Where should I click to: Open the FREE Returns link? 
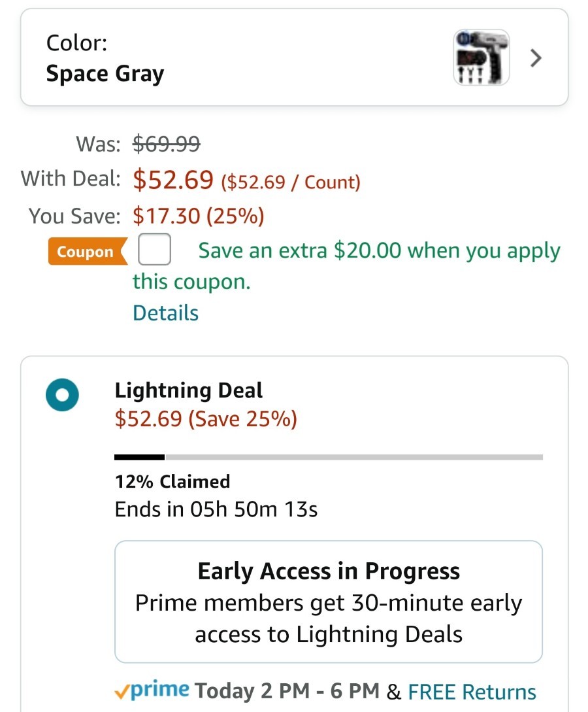pos(472,692)
